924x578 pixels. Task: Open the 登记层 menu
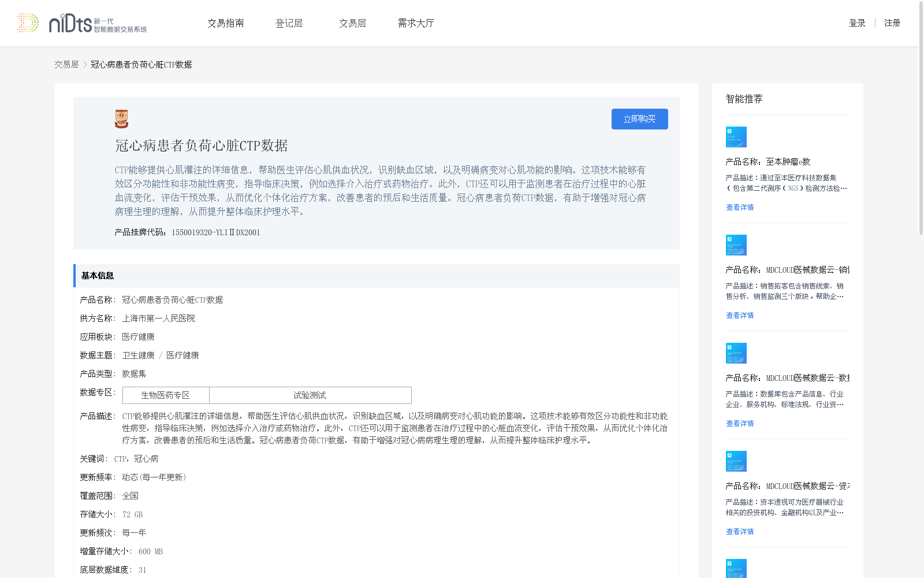289,23
